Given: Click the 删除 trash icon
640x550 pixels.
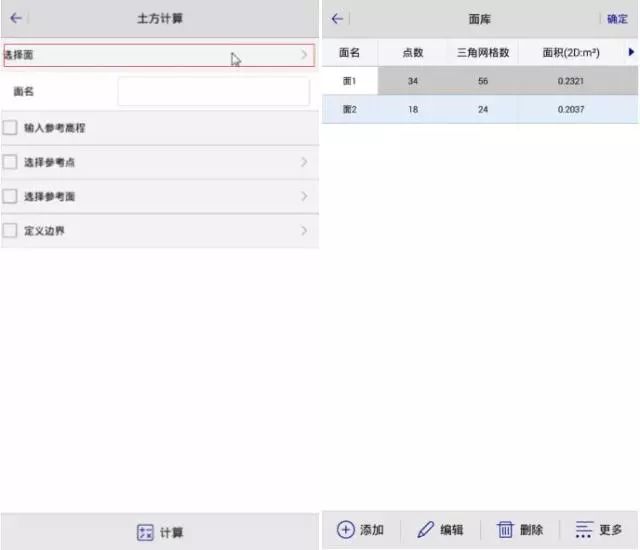Looking at the screenshot, I should coord(505,530).
